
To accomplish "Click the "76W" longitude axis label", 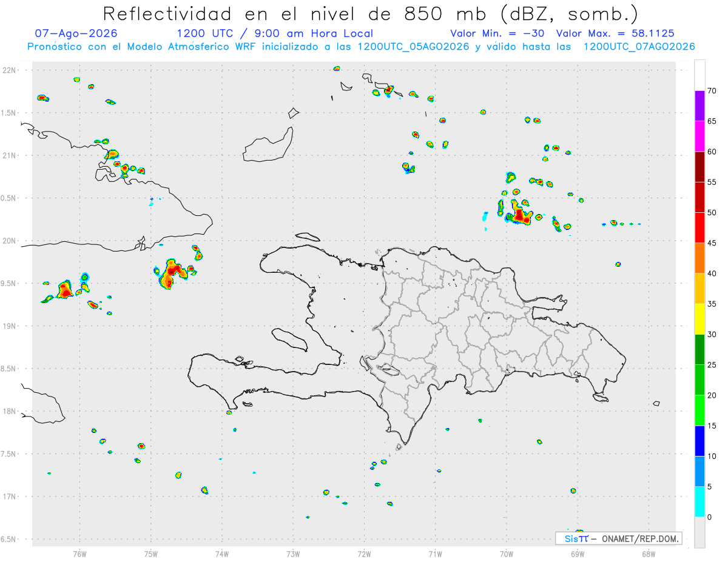I will 79,554.
